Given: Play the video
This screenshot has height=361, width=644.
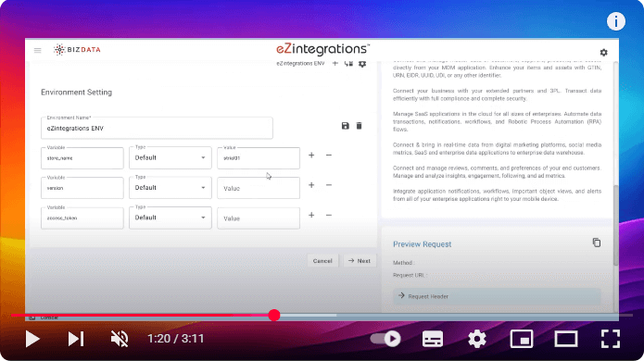Looking at the screenshot, I should (32, 339).
